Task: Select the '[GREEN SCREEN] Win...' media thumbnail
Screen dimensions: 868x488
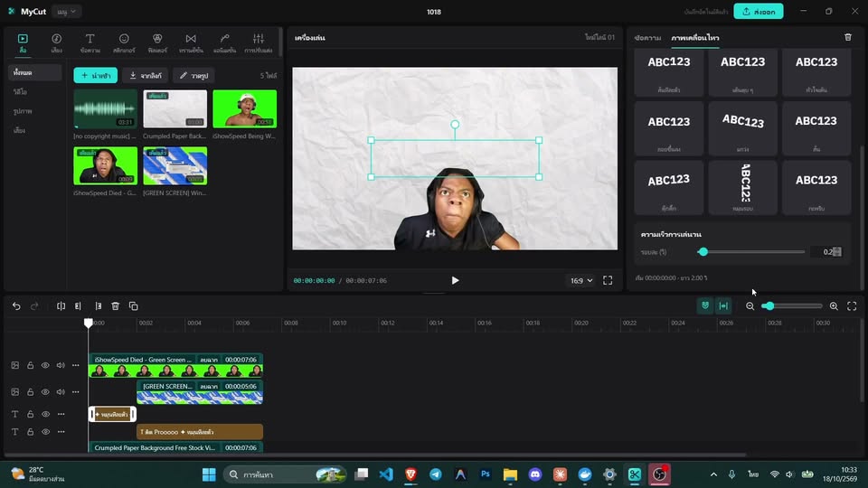Action: [x=175, y=165]
